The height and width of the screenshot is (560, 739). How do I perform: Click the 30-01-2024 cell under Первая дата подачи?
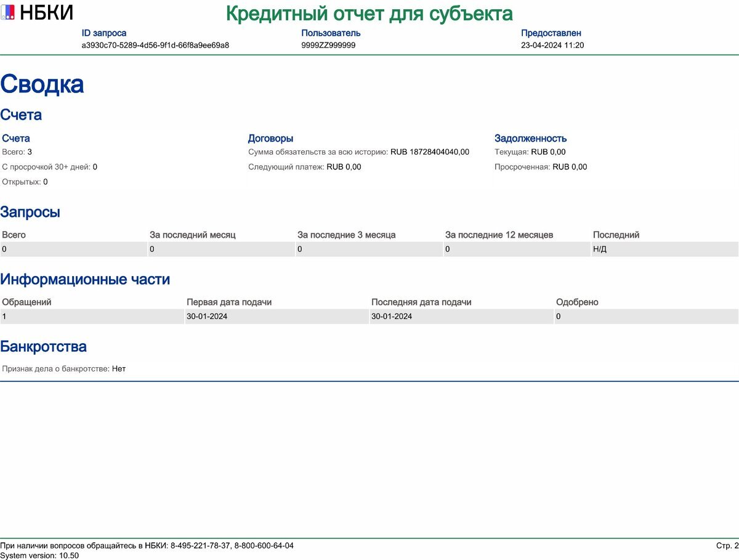(x=277, y=317)
